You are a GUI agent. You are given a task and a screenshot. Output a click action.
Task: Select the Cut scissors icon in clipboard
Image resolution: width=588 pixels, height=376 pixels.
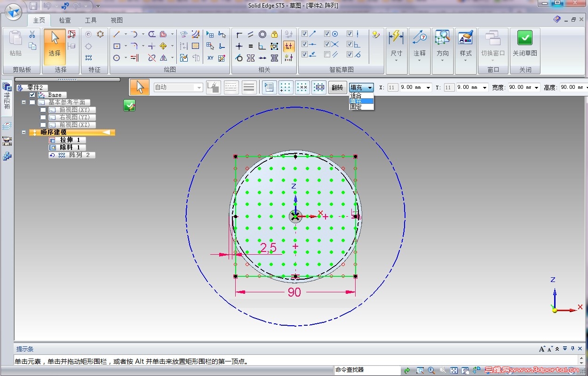click(x=32, y=35)
